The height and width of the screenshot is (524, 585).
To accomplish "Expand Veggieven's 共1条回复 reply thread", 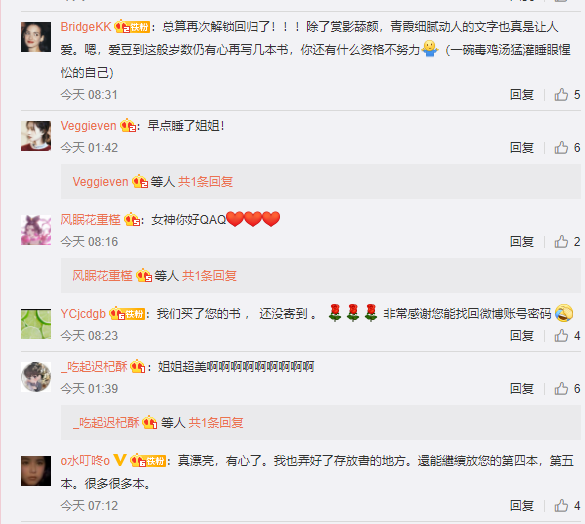I will 206,182.
